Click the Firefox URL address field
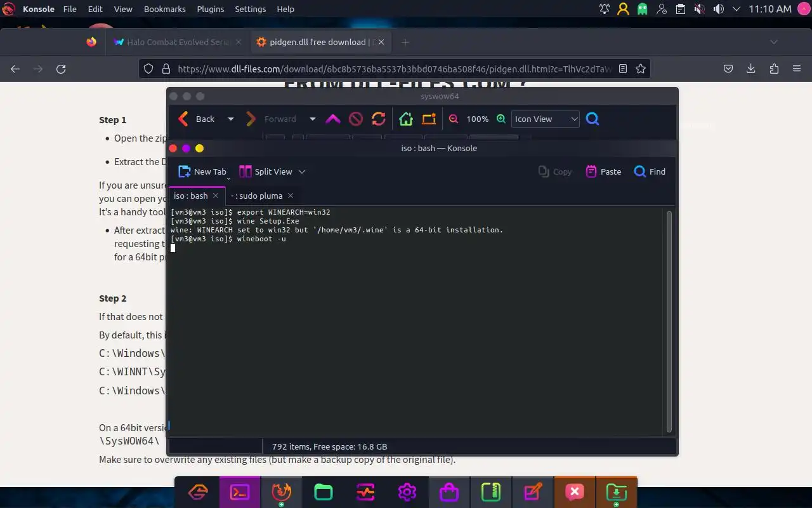The height and width of the screenshot is (508, 812). [x=393, y=69]
